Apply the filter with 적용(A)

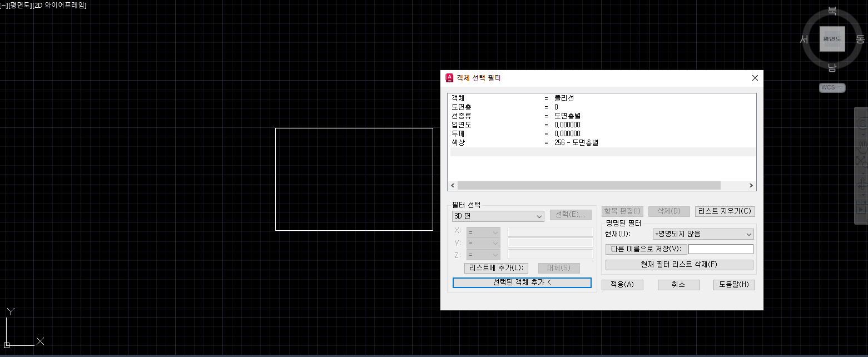(x=622, y=285)
